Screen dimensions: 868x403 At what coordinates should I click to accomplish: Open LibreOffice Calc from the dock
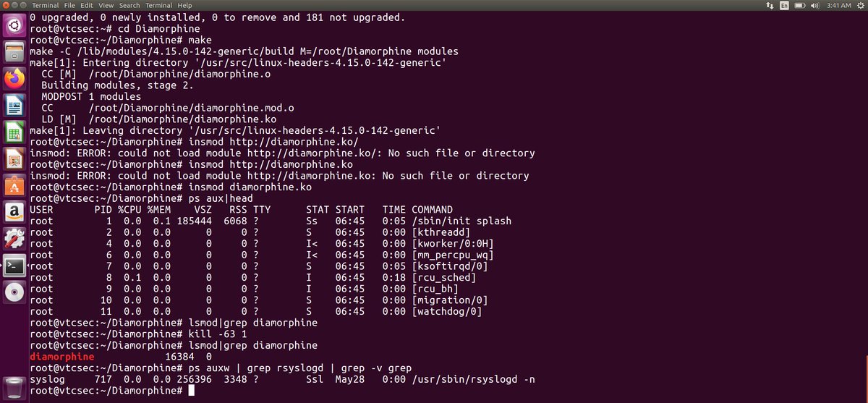point(14,132)
